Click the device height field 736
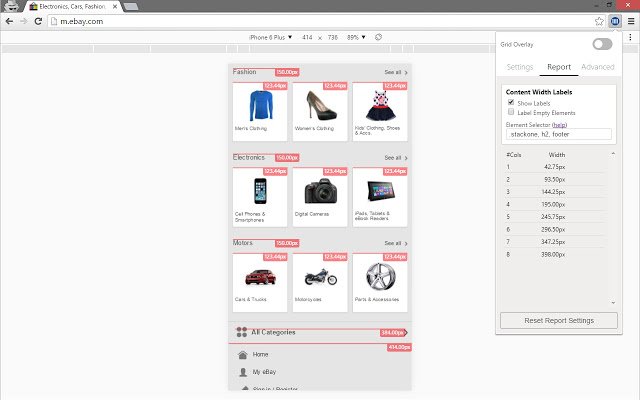This screenshot has width=640, height=400. click(x=333, y=37)
